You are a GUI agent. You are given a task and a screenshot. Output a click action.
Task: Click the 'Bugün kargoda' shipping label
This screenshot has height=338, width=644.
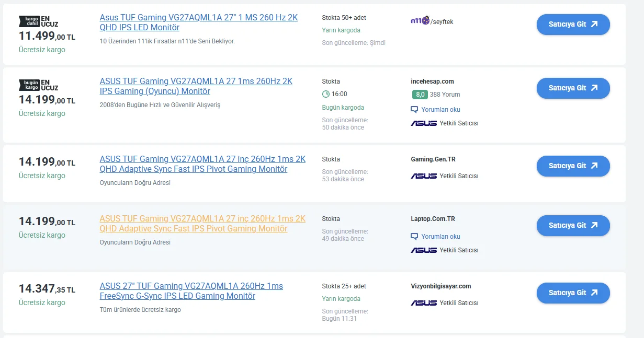coord(343,108)
